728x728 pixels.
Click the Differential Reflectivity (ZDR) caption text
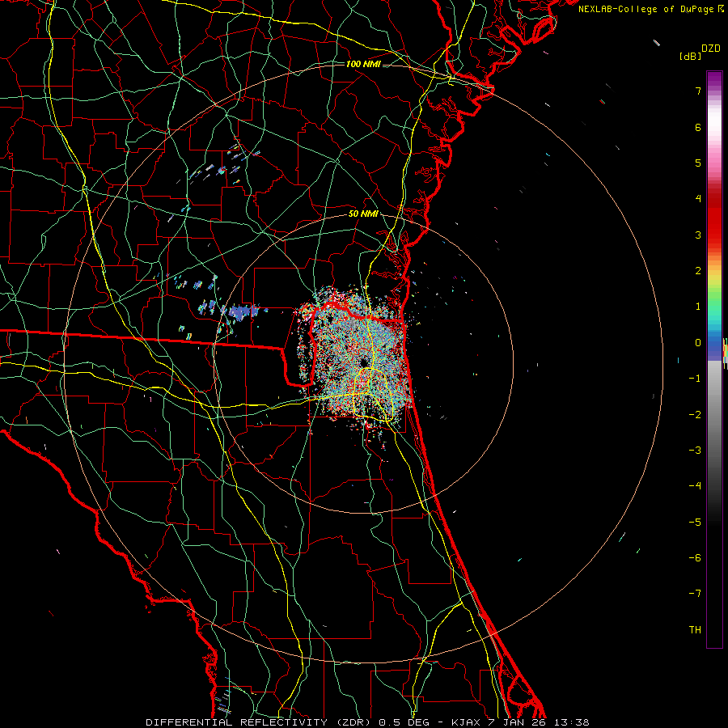click(260, 722)
